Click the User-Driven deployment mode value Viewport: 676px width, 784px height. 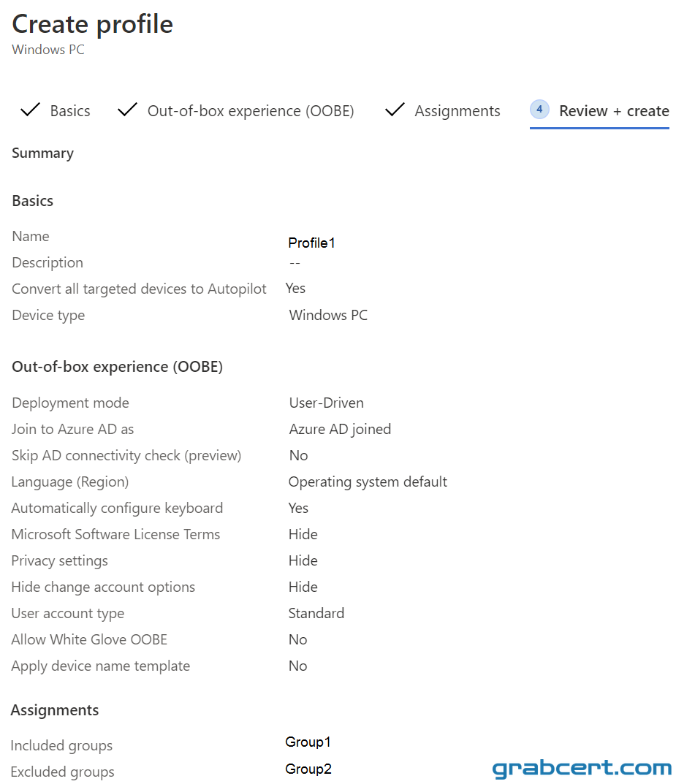click(x=327, y=403)
